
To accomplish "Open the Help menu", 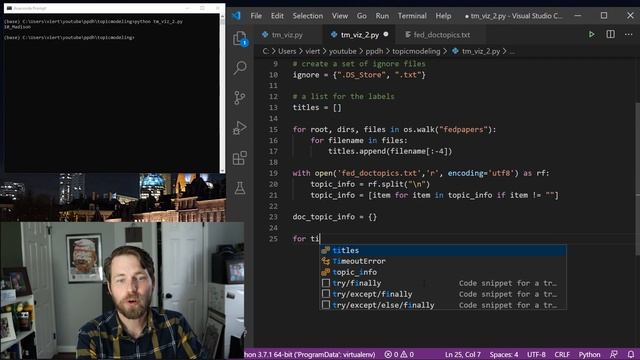I will pos(443,16).
